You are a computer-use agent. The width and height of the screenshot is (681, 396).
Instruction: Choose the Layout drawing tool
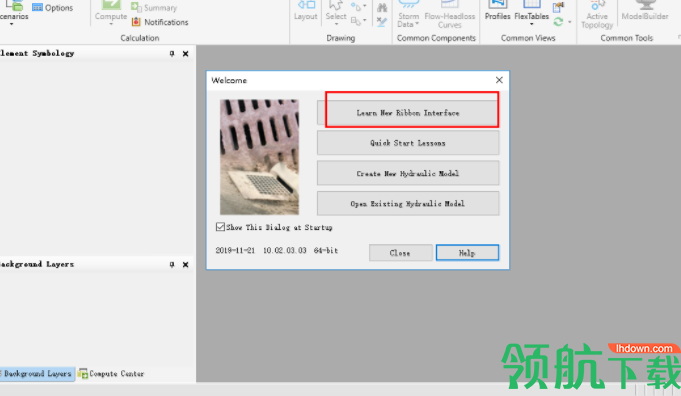(306, 11)
